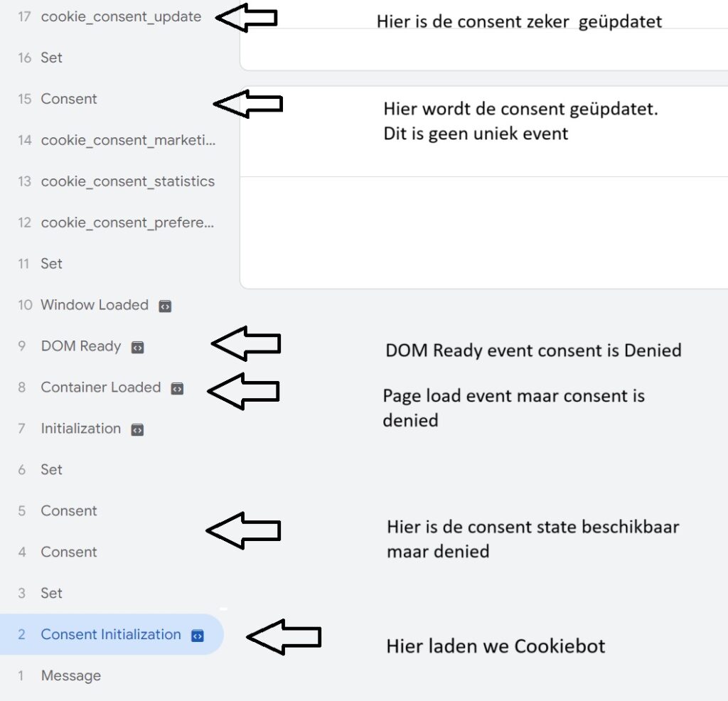The image size is (728, 701).
Task: Select the cookie_consent_statistics event
Action: 128,181
